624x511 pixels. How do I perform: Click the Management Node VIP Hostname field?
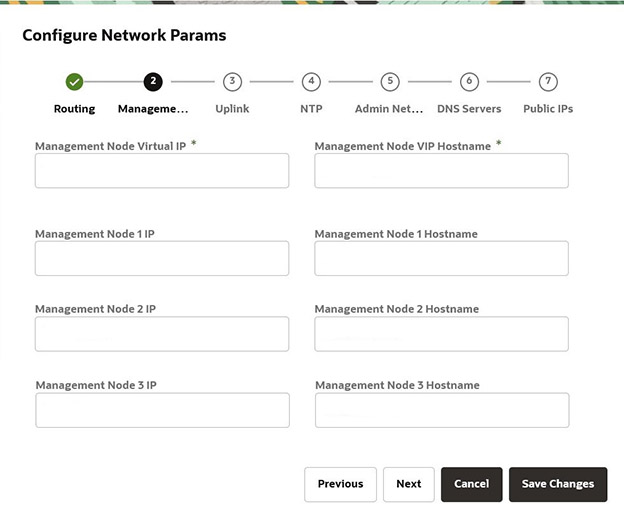tap(441, 171)
